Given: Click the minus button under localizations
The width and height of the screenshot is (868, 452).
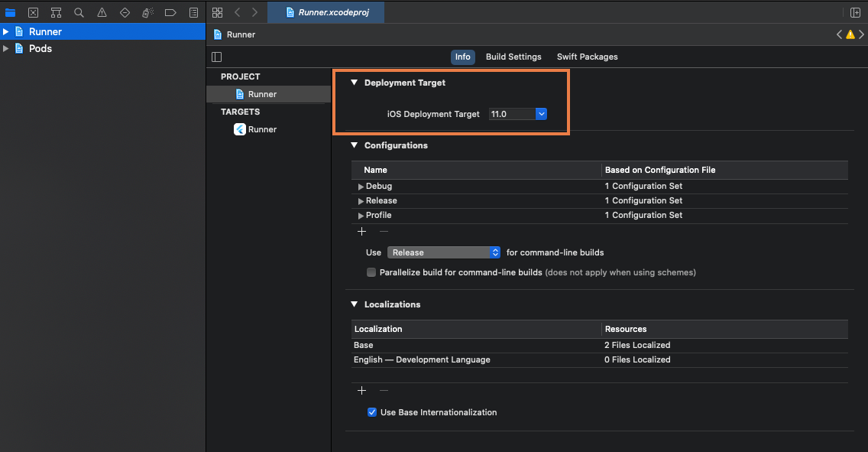Looking at the screenshot, I should (x=384, y=391).
